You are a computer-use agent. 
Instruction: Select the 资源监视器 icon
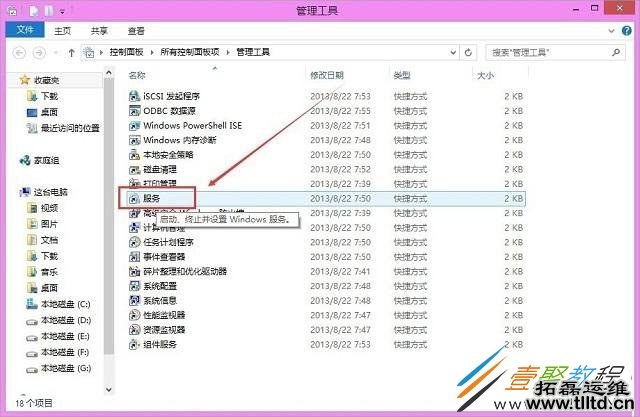(x=134, y=330)
